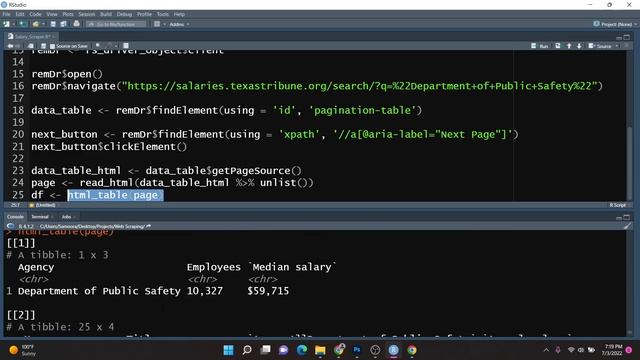Screen dimensions: 640x360
Task: Maximize the source editor pane
Action: 627,37
